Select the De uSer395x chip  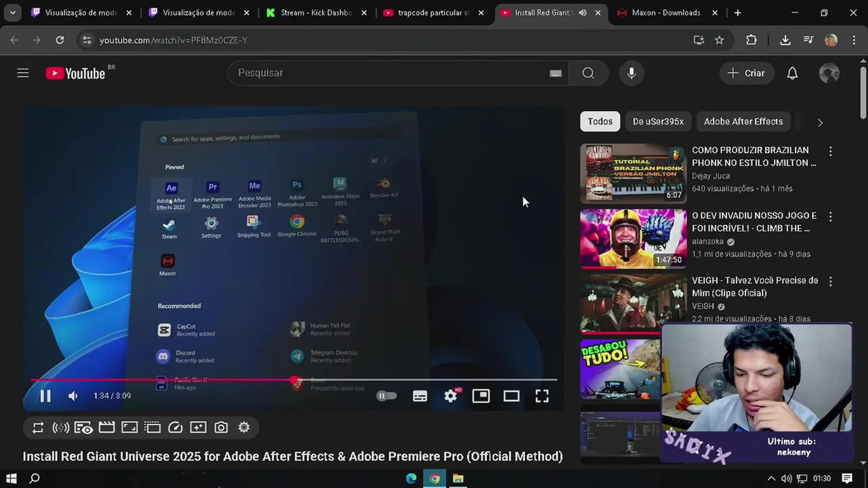click(658, 121)
